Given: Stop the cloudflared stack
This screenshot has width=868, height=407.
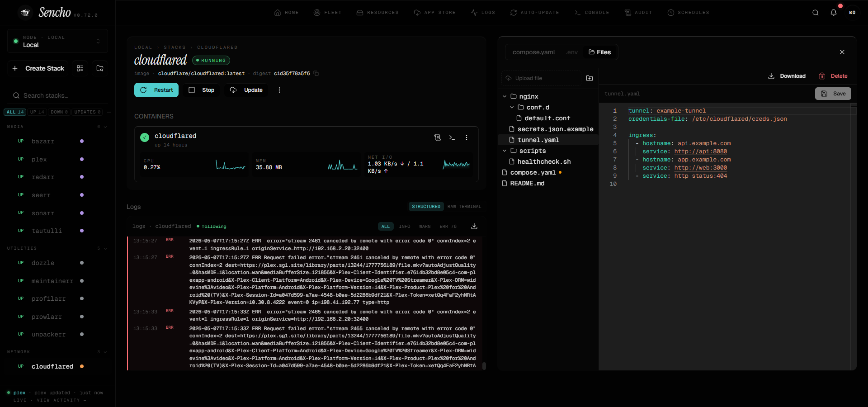Looking at the screenshot, I should click(x=202, y=90).
